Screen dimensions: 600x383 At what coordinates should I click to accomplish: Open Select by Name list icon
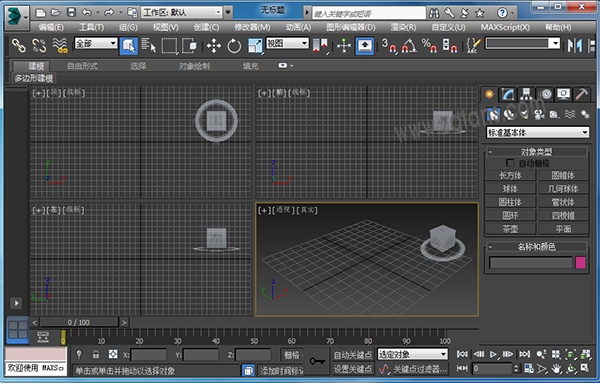pos(148,46)
